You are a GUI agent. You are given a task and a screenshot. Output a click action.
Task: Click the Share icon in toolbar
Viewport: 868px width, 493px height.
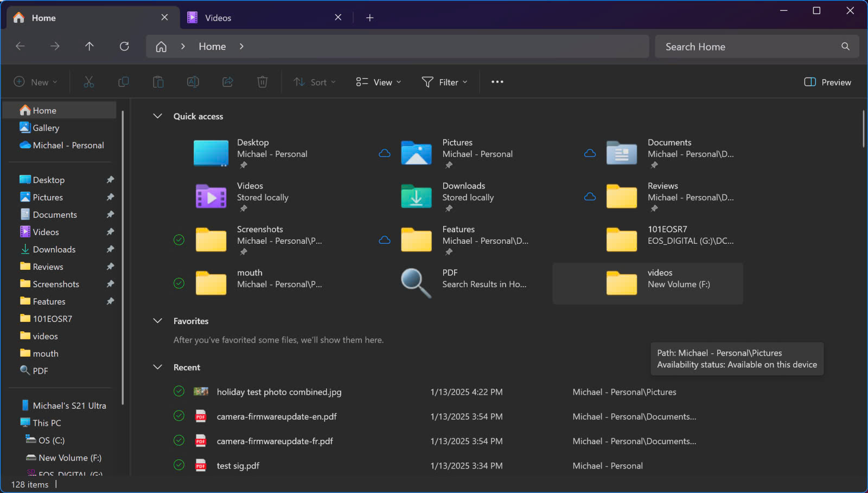tap(228, 82)
